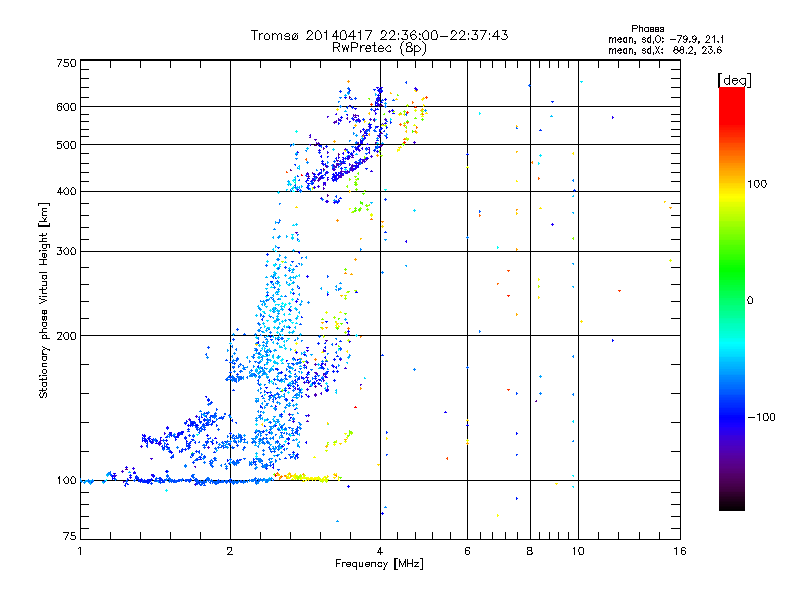The height and width of the screenshot is (600, 800).
Task: Click the black bottom of the colorbar
Action: (x=732, y=503)
